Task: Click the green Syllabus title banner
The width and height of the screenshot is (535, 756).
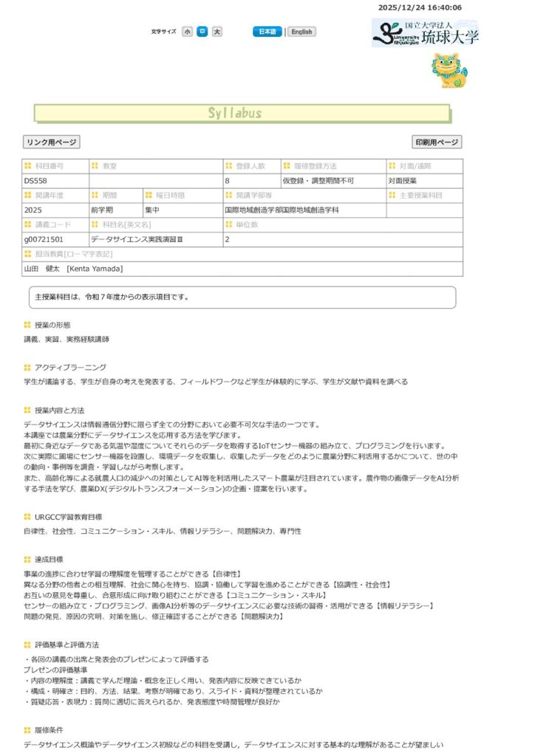Action: (x=242, y=114)
